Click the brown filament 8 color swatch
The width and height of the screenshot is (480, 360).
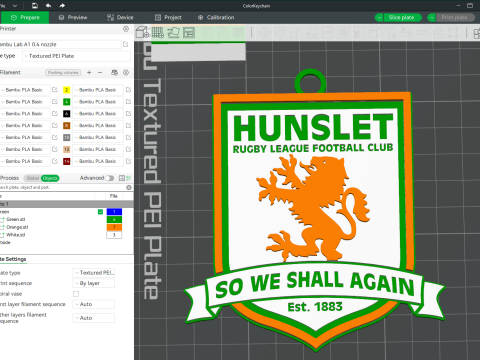point(67,125)
